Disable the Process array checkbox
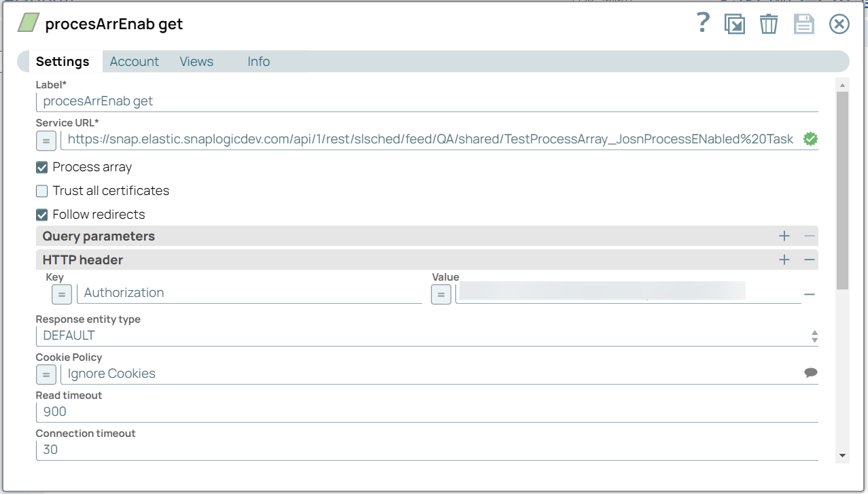868x494 pixels. [x=41, y=166]
